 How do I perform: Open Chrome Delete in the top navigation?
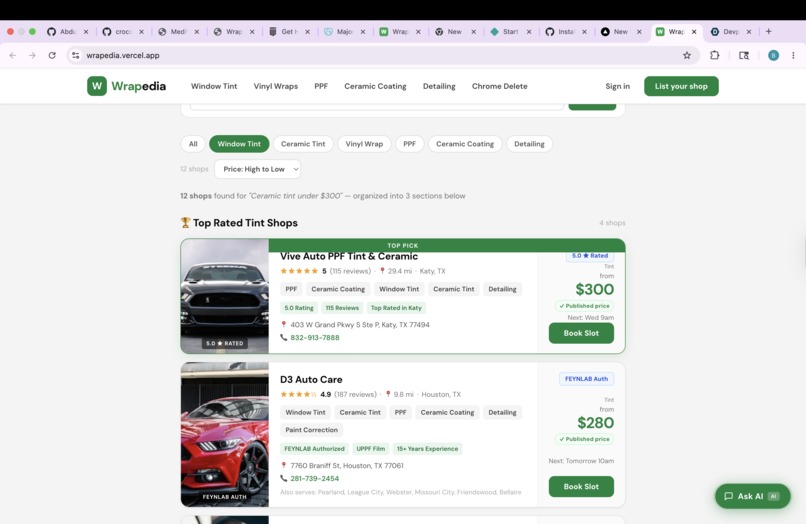[x=500, y=86]
